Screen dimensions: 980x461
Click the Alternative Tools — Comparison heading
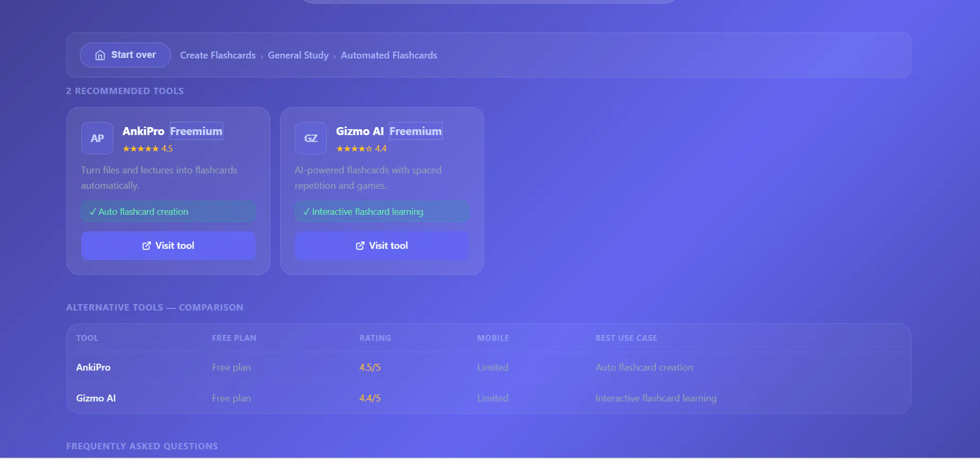pos(155,307)
